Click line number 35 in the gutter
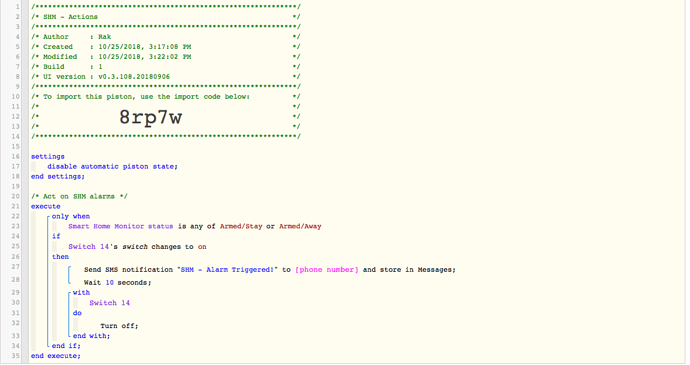Screen dimensions: 690x365 pos(16,356)
